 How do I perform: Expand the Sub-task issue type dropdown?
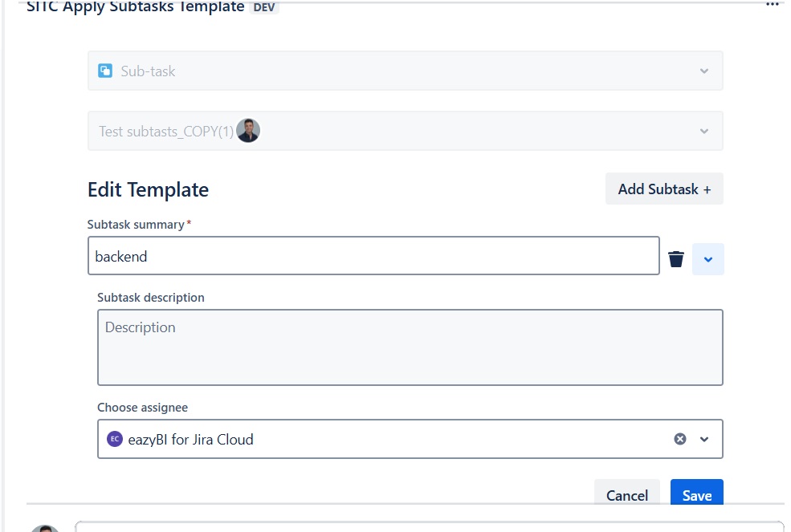704,71
